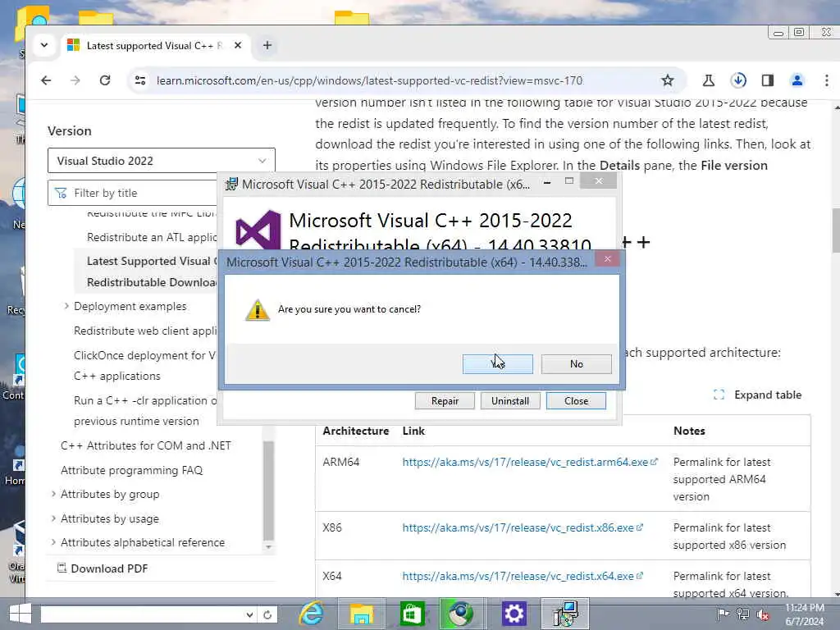Open site information icon in address bar
Image resolution: width=840 pixels, height=630 pixels.
140,80
